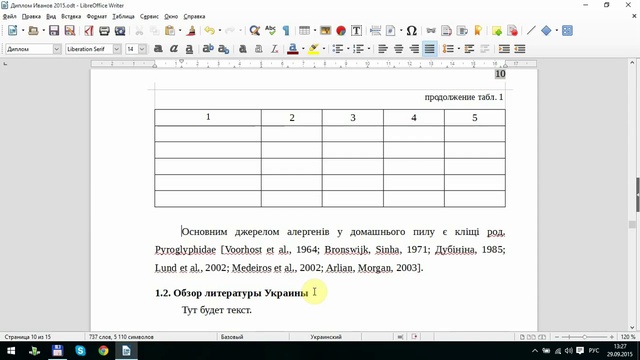Open the Undo history dropdown arrow

[220, 31]
